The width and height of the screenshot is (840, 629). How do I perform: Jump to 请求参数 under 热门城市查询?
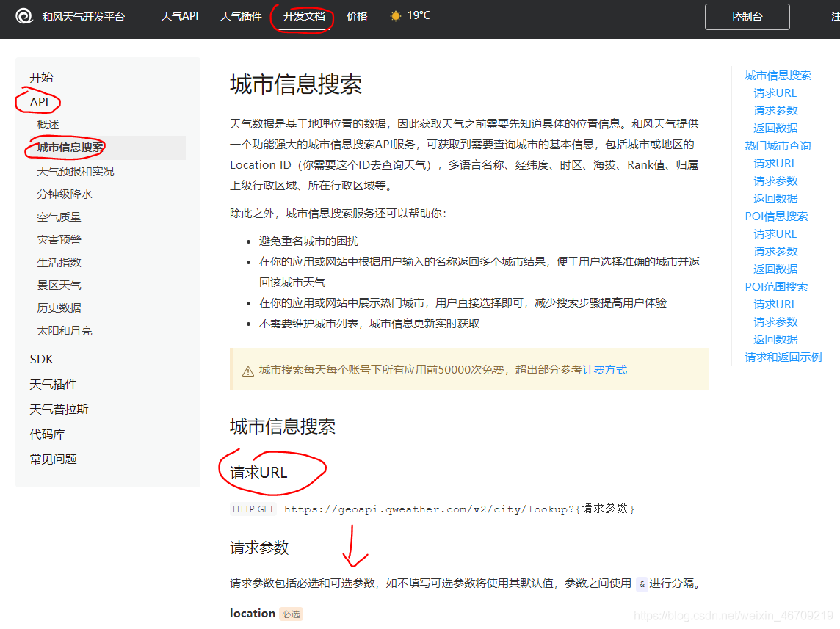775,181
